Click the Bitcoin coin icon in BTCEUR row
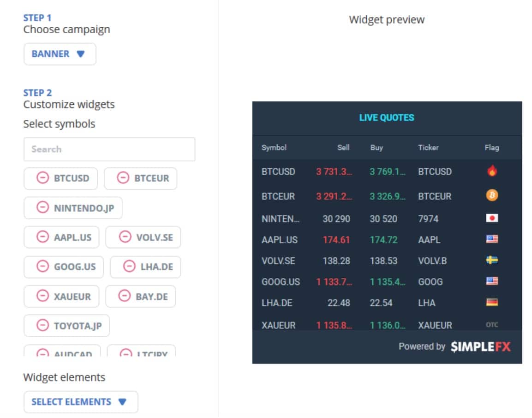Screen dimensions: 532x418 [492, 196]
